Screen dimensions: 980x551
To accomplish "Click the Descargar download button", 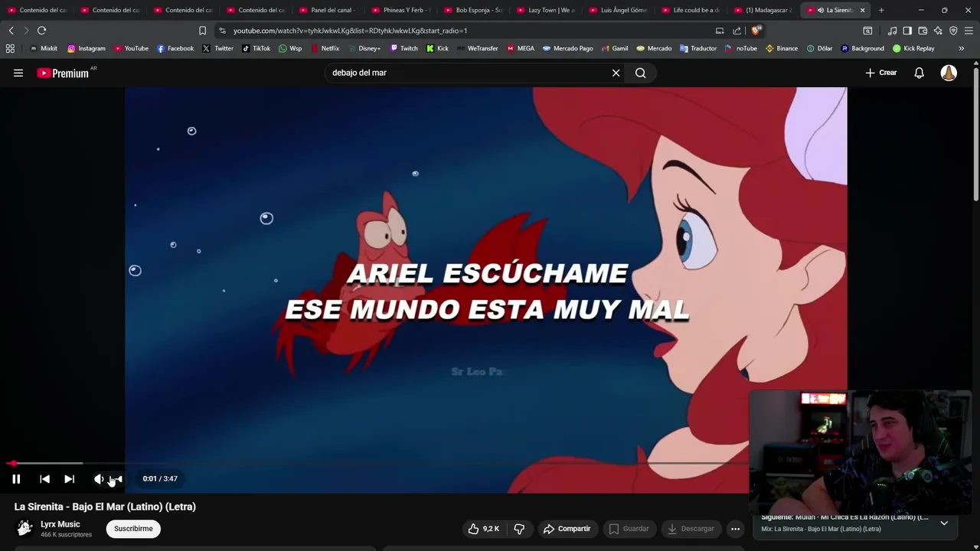I will [x=691, y=529].
